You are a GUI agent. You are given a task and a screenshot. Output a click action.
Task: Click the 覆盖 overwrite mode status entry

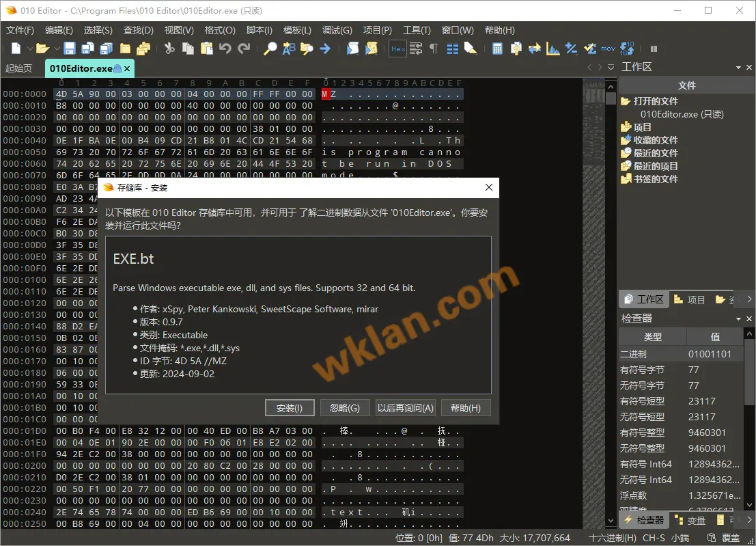pyautogui.click(x=731, y=538)
